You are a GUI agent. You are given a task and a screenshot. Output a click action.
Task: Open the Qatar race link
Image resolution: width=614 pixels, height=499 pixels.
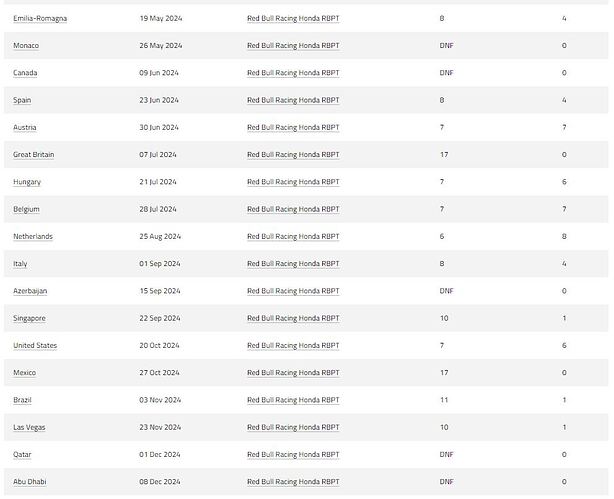23,455
